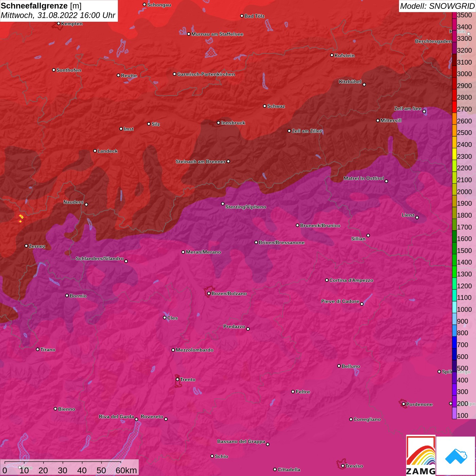The width and height of the screenshot is (476, 476).
Task: Click the Kufstein city marker
Action: click(x=332, y=55)
